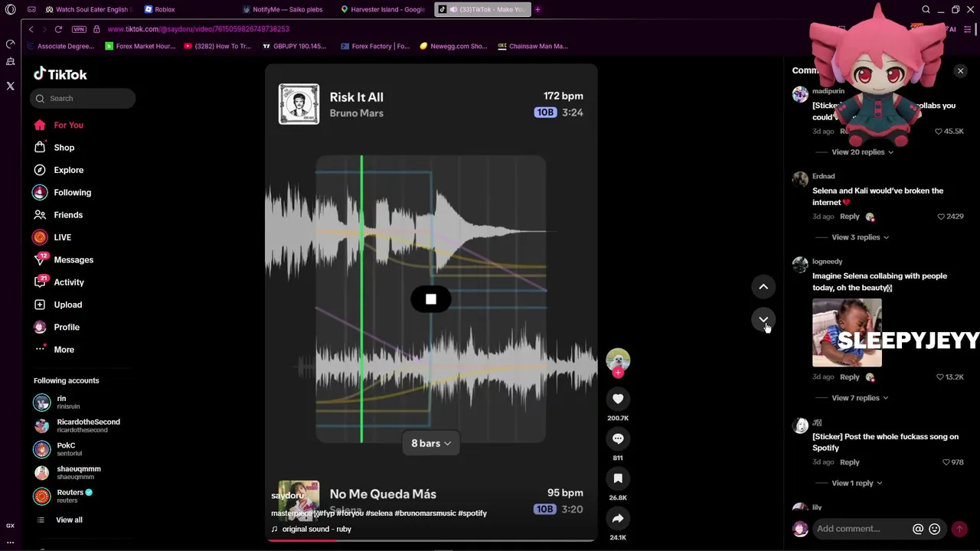980x551 pixels.
Task: Open Forex Factory bookmark
Action: pos(375,46)
